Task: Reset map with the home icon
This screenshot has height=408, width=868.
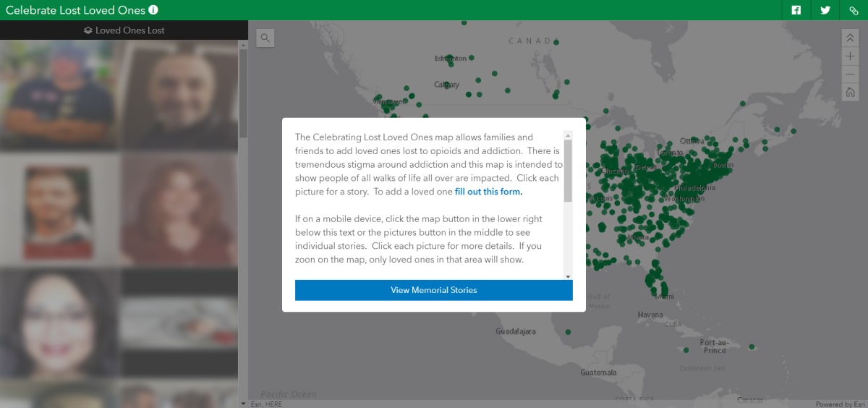Action: [x=850, y=92]
